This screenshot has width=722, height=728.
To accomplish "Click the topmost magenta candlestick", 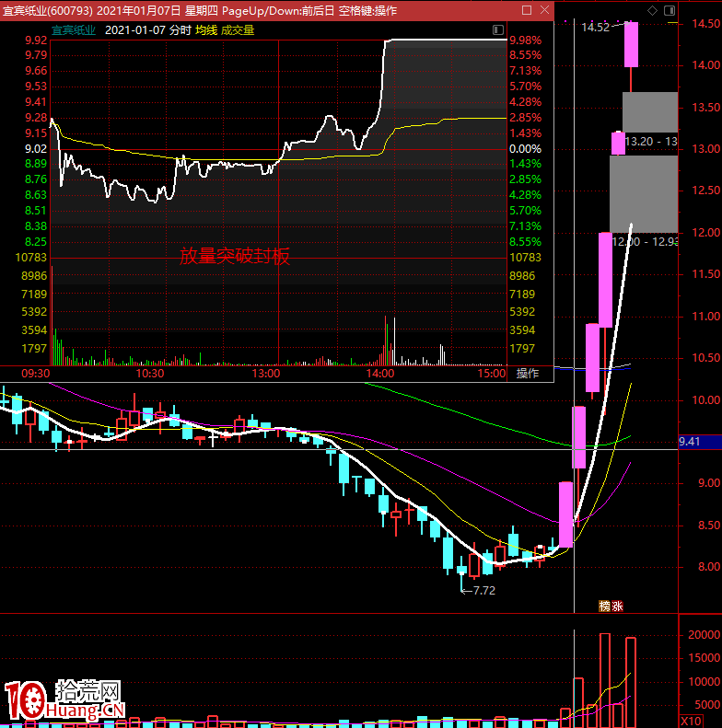I will 631,44.
